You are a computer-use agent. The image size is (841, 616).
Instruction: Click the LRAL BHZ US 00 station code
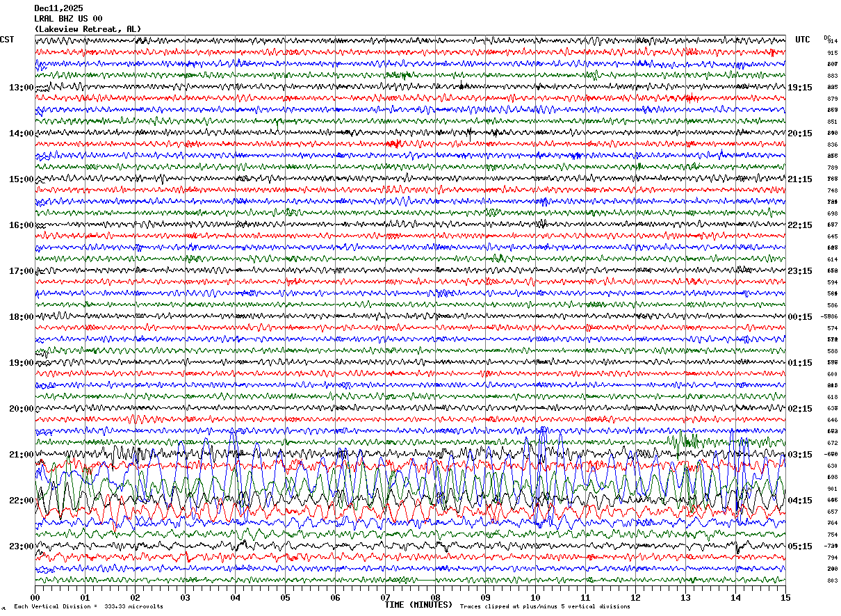(x=68, y=19)
